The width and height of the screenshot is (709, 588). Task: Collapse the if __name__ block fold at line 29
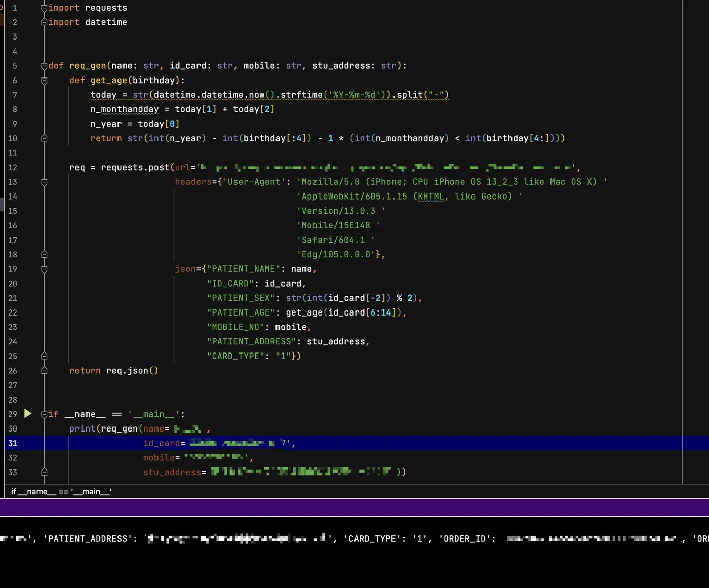click(x=44, y=414)
